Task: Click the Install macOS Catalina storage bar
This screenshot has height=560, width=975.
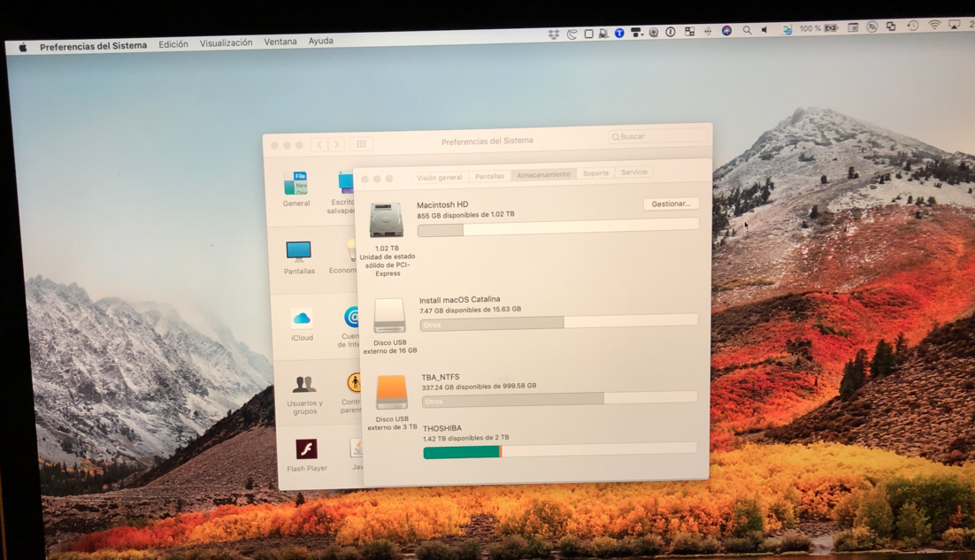Action: pos(558,323)
